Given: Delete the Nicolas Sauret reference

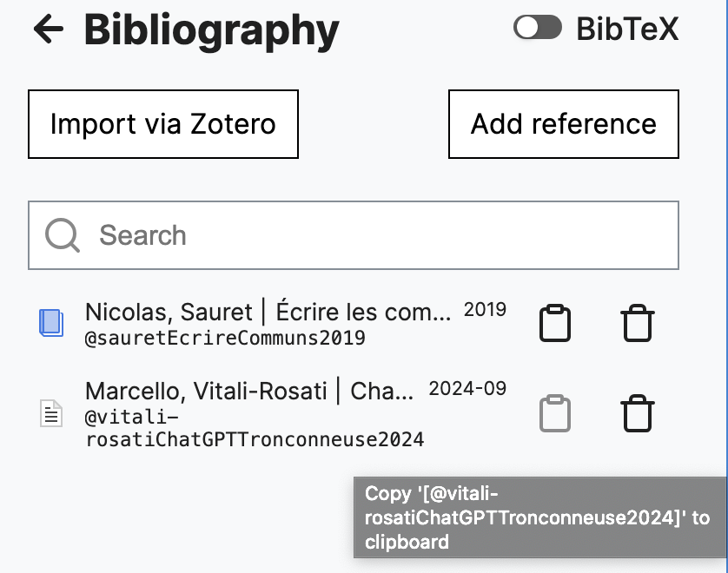Looking at the screenshot, I should coord(637,322).
